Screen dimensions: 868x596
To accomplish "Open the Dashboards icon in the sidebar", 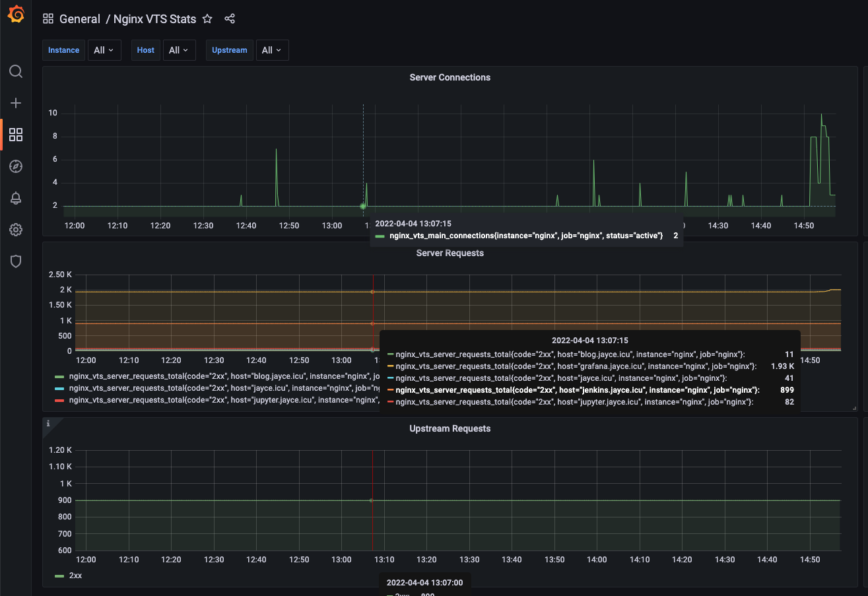I will pos(16,135).
